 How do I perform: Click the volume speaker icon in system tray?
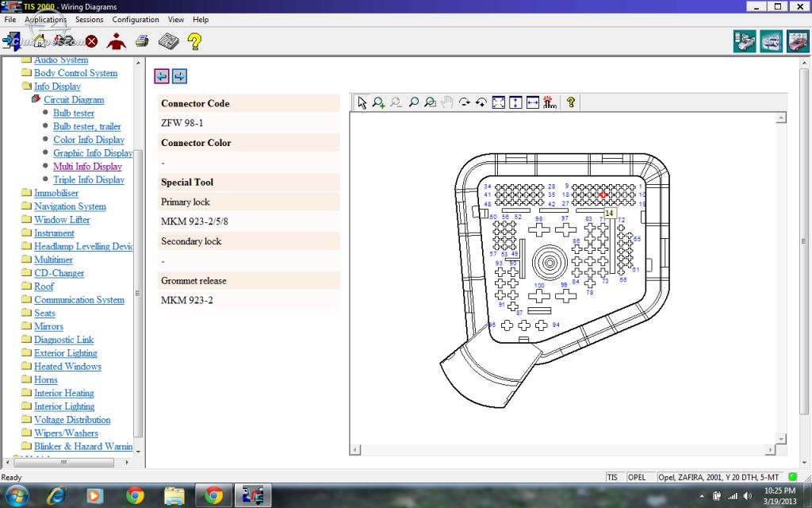tap(747, 496)
